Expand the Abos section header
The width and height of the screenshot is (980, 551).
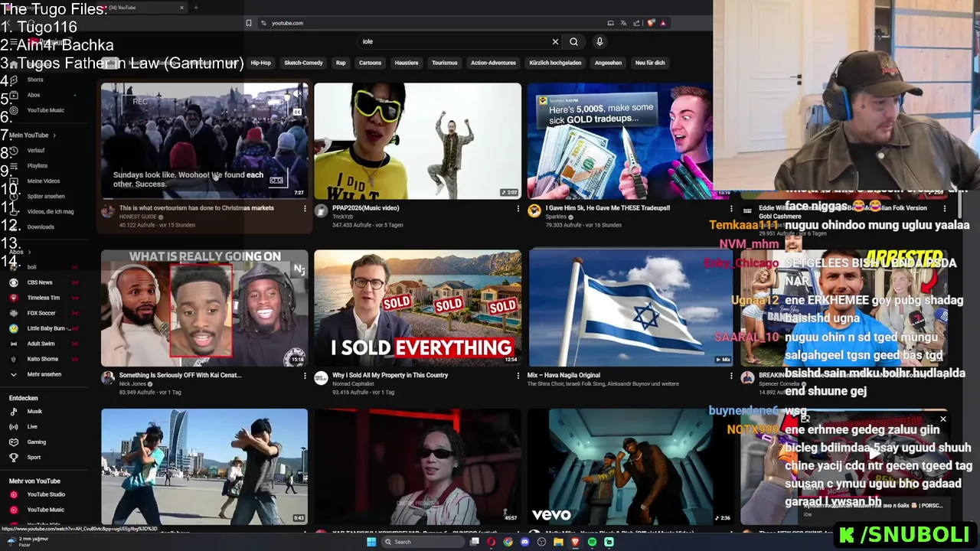(x=19, y=252)
